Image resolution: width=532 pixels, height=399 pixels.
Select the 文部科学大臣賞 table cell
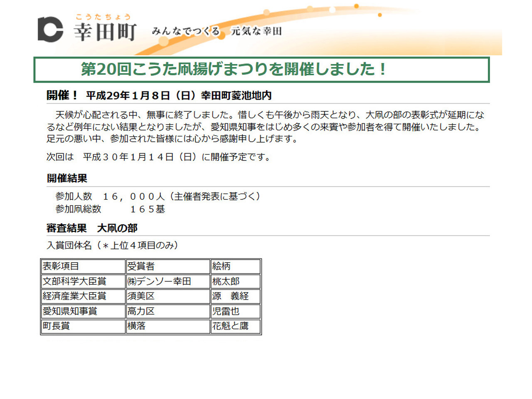[x=83, y=281]
